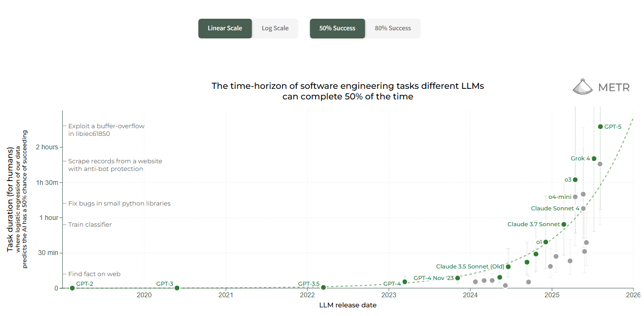Select the 50% Success option
The image size is (644, 316).
coord(337,28)
